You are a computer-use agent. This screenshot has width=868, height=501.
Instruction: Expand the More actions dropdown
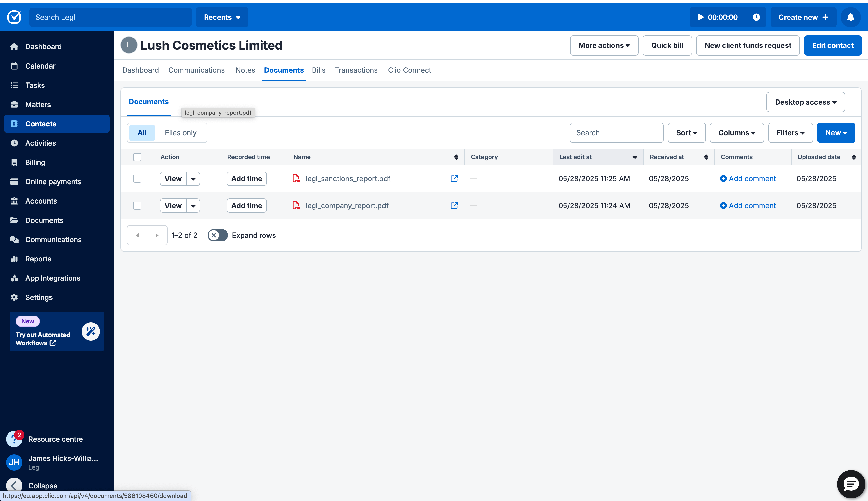(604, 45)
